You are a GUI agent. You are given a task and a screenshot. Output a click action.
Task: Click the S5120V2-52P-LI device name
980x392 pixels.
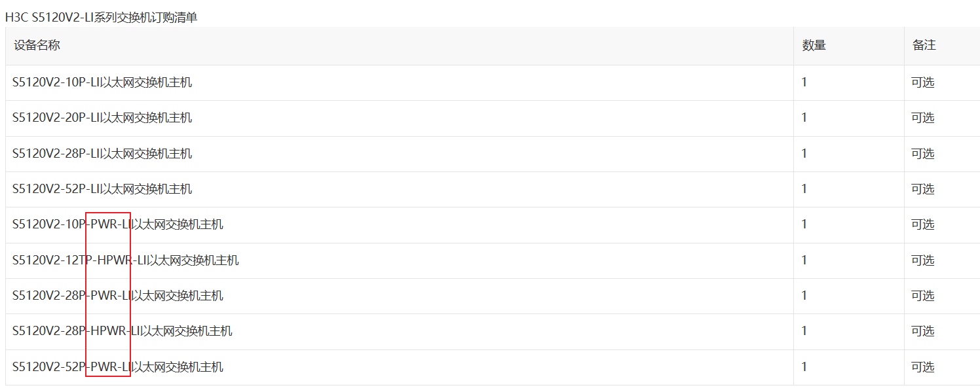click(102, 189)
